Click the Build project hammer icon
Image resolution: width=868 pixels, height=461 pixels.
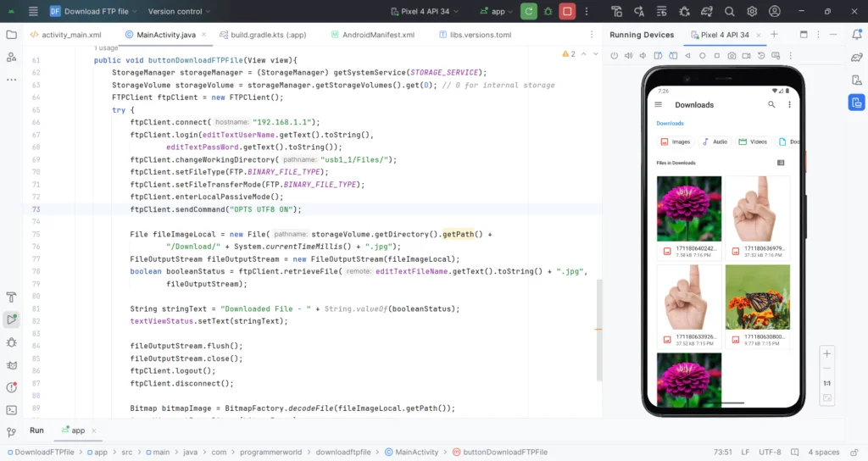(617, 11)
